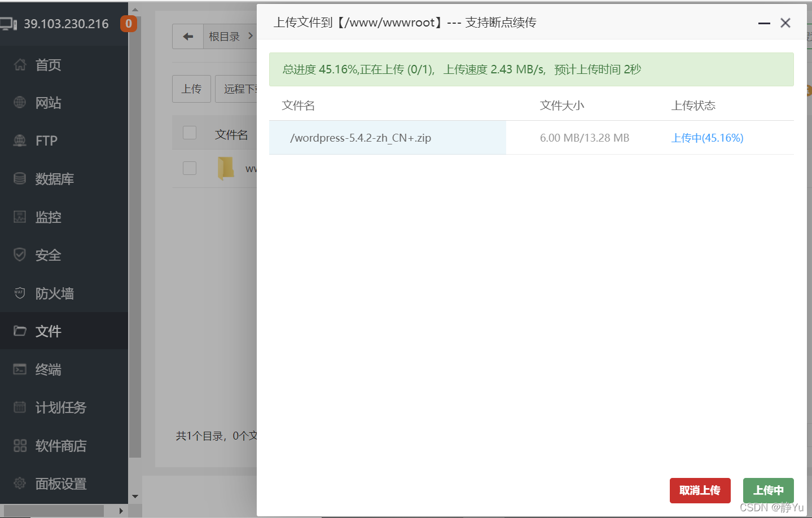Click the folder icon beside 文件

click(20, 331)
